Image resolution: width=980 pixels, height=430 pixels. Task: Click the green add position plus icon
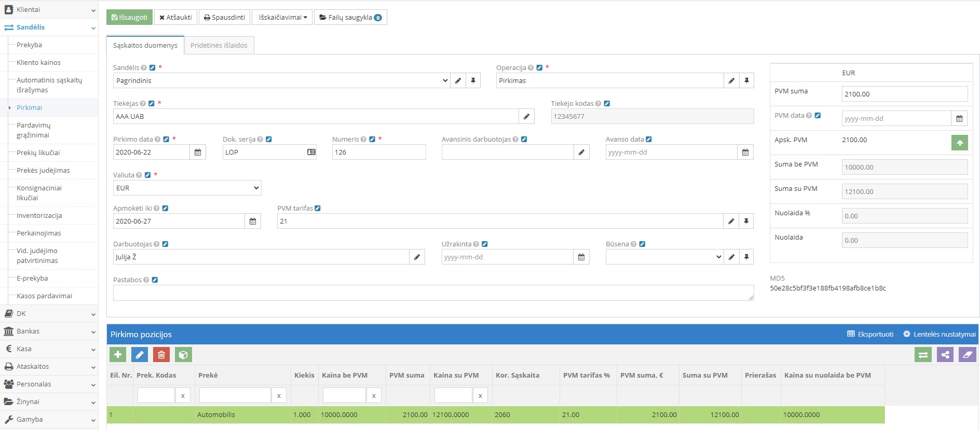118,355
